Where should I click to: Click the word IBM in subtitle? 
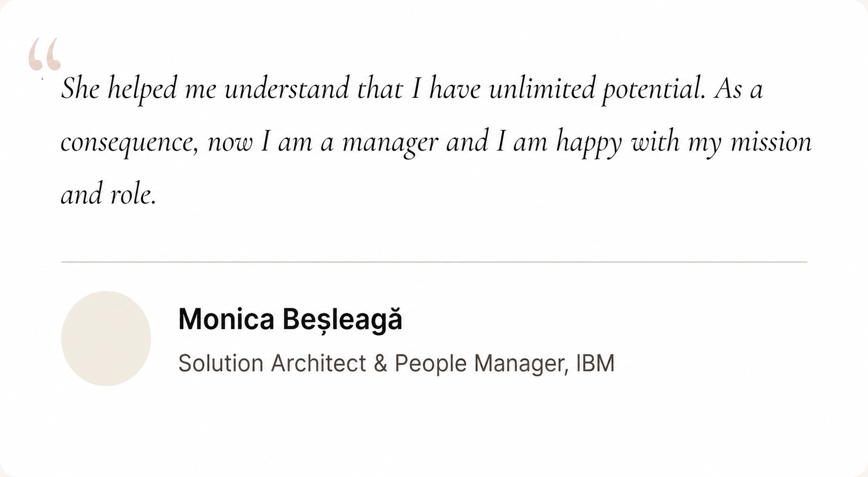(595, 363)
